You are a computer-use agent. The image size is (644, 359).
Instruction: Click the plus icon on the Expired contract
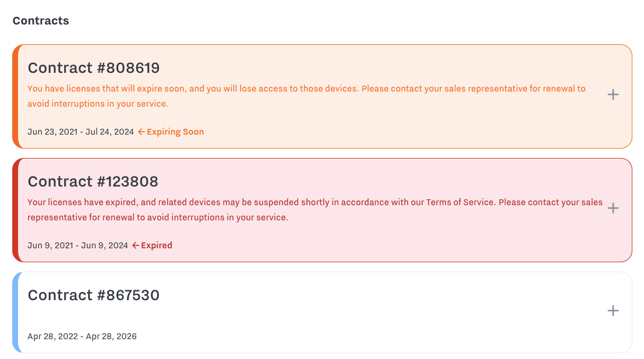[x=613, y=207]
